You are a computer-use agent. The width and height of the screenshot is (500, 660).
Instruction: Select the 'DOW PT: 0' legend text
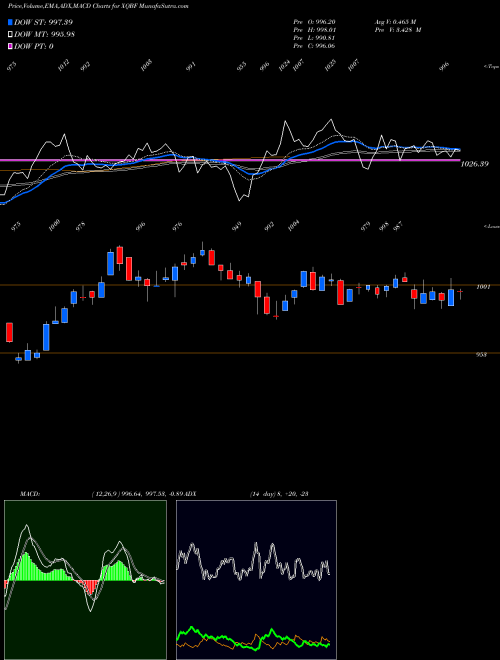[x=34, y=46]
